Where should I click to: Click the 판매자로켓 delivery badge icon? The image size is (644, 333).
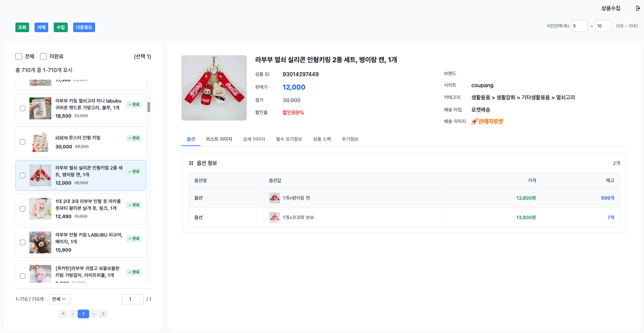(487, 121)
